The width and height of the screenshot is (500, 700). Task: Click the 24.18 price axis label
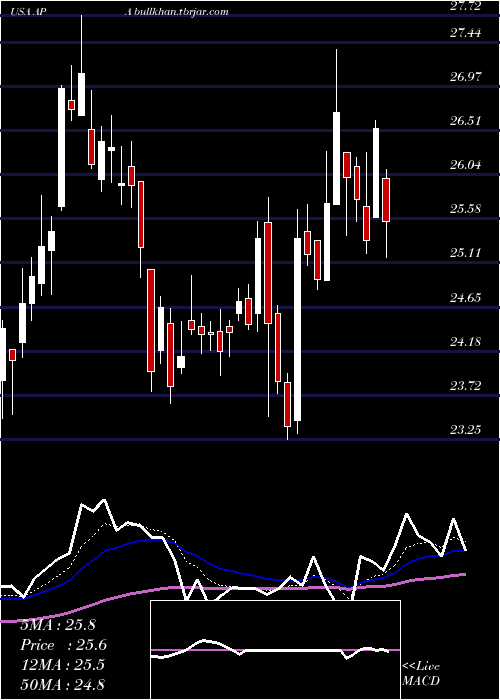(x=466, y=342)
